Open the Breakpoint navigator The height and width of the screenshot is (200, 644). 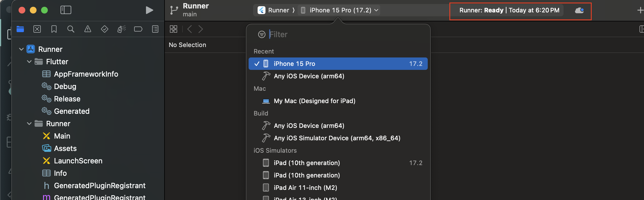pyautogui.click(x=138, y=29)
